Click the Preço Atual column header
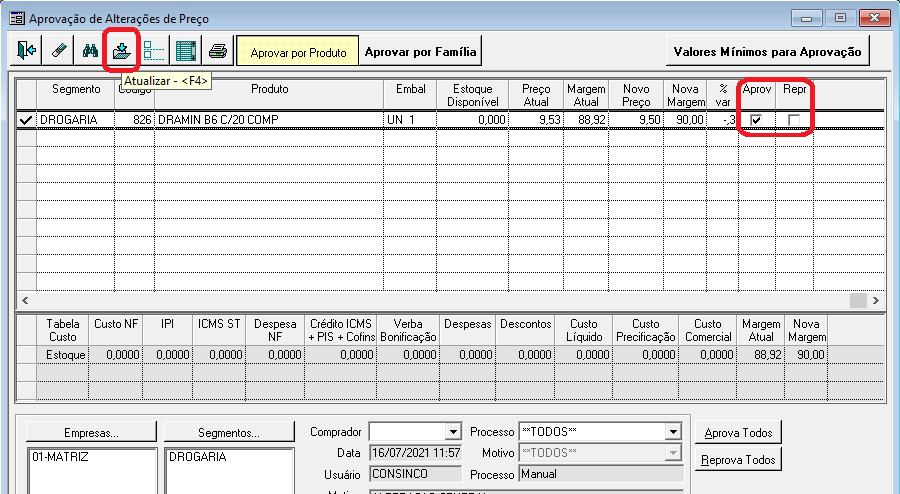The height and width of the screenshot is (494, 900). (536, 95)
